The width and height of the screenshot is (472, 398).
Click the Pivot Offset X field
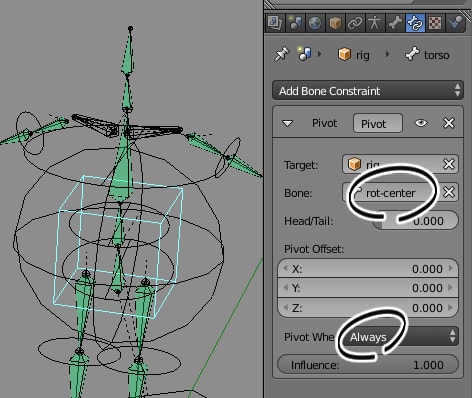[368, 269]
